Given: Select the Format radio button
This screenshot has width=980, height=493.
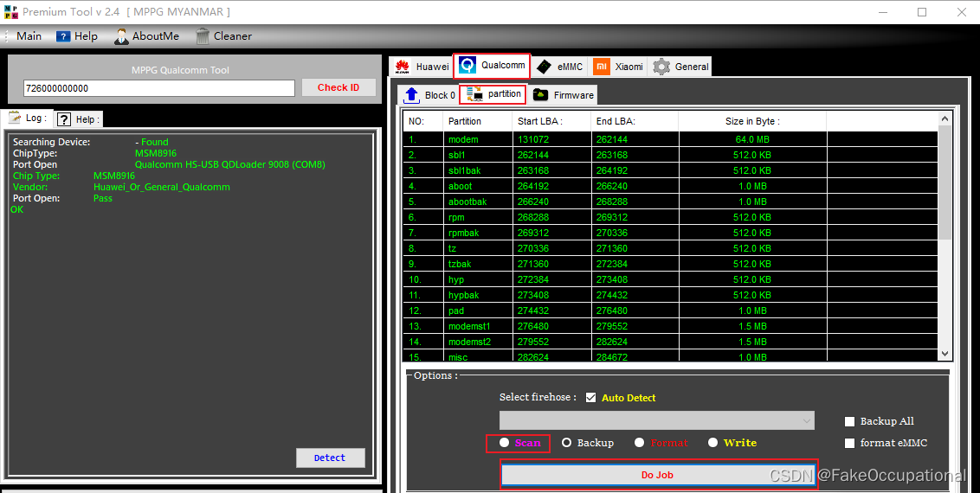Looking at the screenshot, I should [639, 443].
